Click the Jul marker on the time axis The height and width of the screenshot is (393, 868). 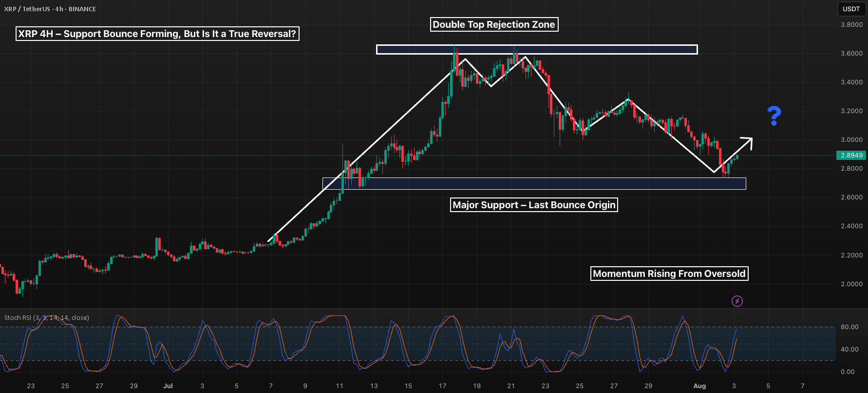(168, 386)
